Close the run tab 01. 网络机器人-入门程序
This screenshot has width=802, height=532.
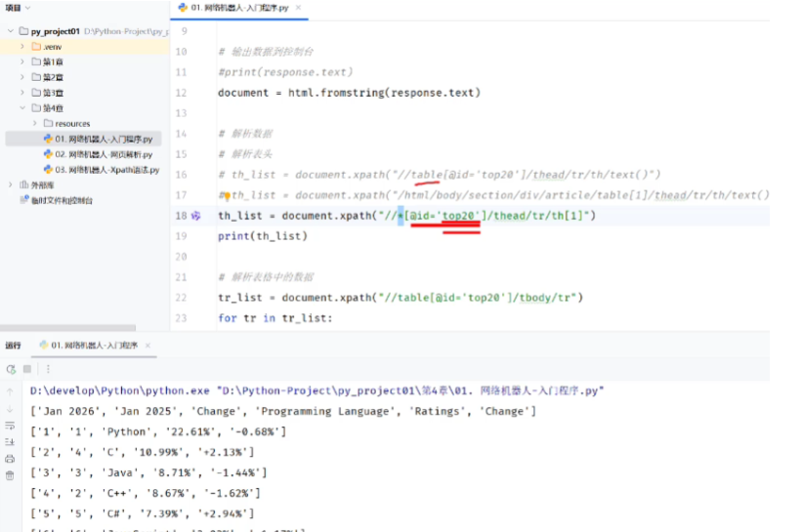[x=148, y=346]
